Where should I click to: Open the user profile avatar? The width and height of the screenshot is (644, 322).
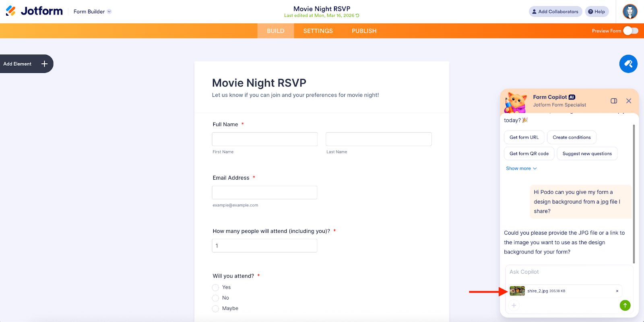[630, 11]
